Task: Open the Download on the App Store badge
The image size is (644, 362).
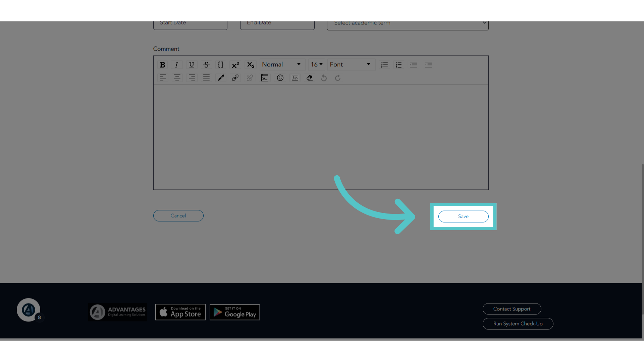Action: 180,312
